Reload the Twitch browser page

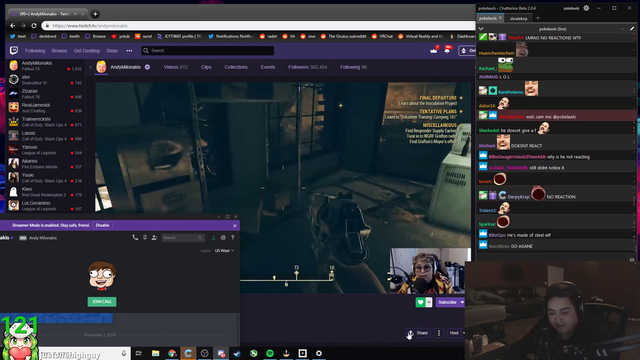click(x=34, y=25)
